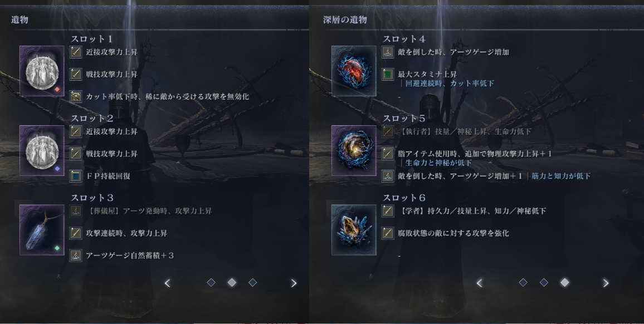644x324 pixels.
Task: Select the swirling galaxy relic in スロット5
Action: point(354,151)
